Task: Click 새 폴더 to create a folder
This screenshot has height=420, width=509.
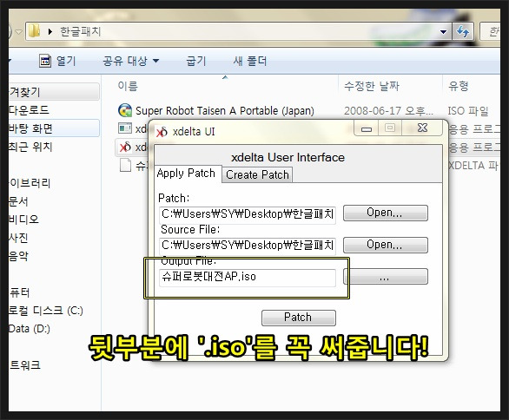Action: (x=249, y=61)
